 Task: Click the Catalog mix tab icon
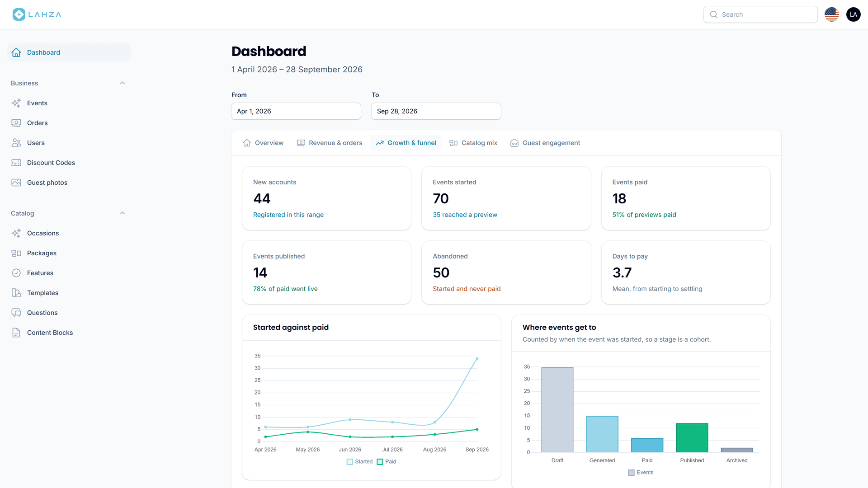[x=453, y=143]
